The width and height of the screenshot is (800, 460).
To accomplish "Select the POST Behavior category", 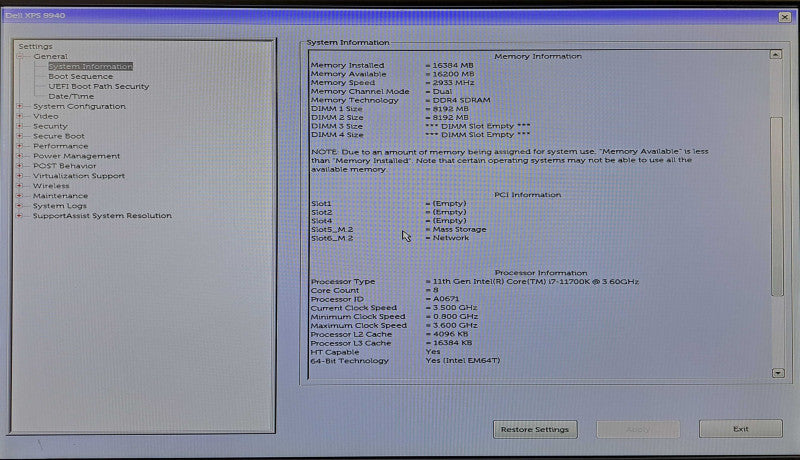I will 64,166.
